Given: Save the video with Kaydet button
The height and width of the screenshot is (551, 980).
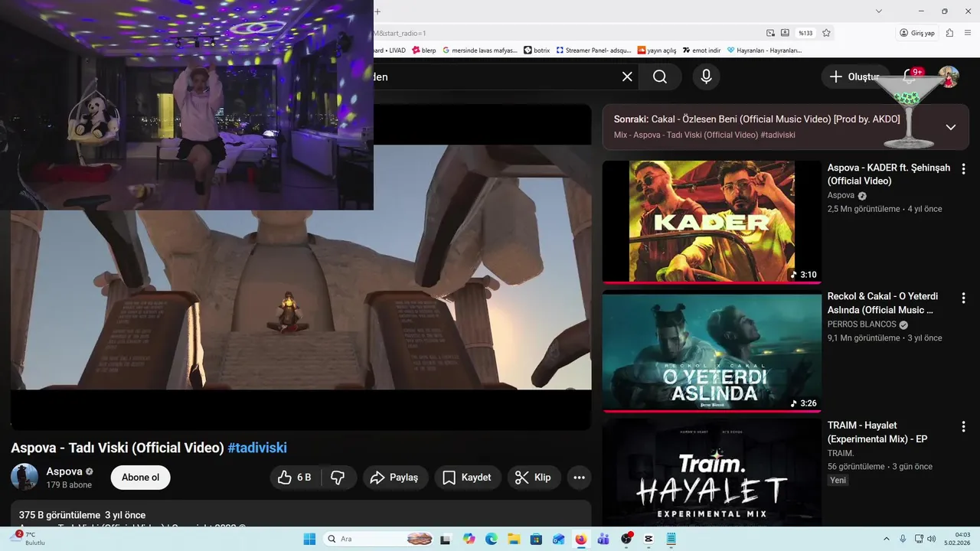Looking at the screenshot, I should click(468, 478).
